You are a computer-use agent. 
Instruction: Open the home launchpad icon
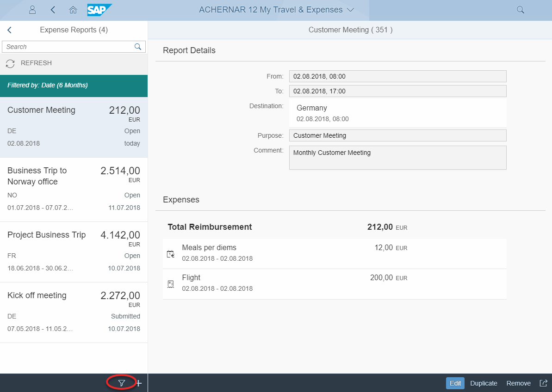point(73,10)
